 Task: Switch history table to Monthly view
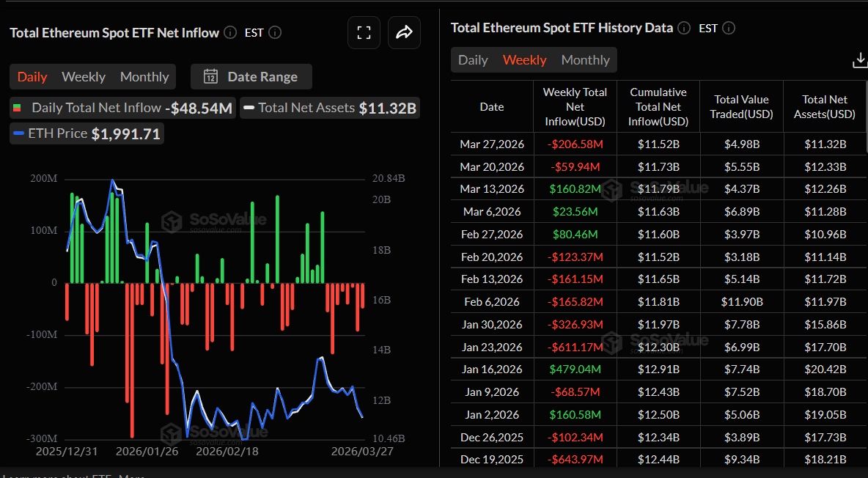tap(585, 59)
